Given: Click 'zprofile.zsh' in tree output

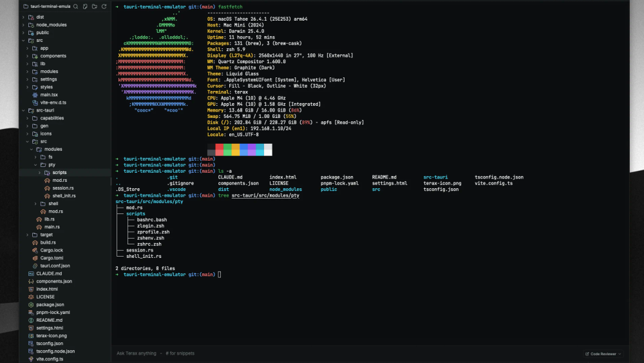Looking at the screenshot, I should [x=153, y=232].
